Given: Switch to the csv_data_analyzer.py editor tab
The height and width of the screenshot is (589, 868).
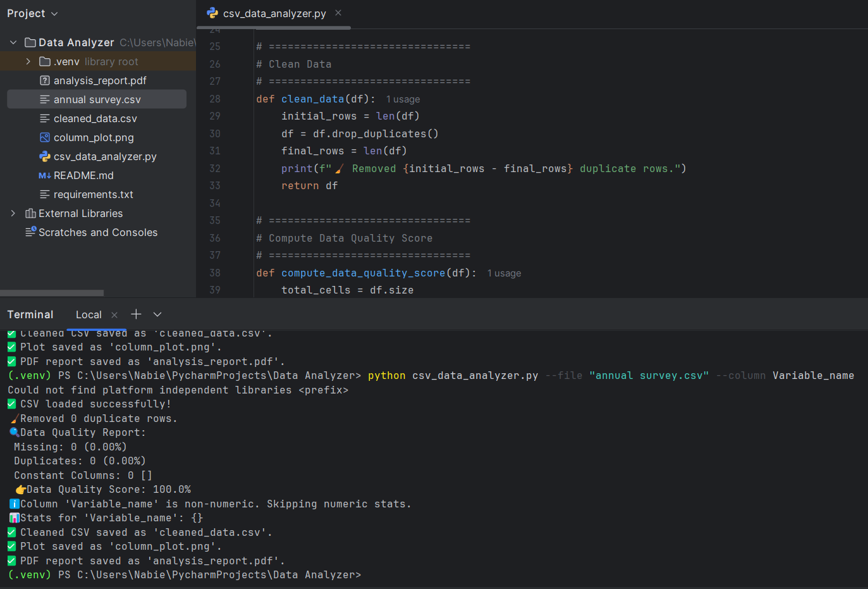Looking at the screenshot, I should point(274,13).
